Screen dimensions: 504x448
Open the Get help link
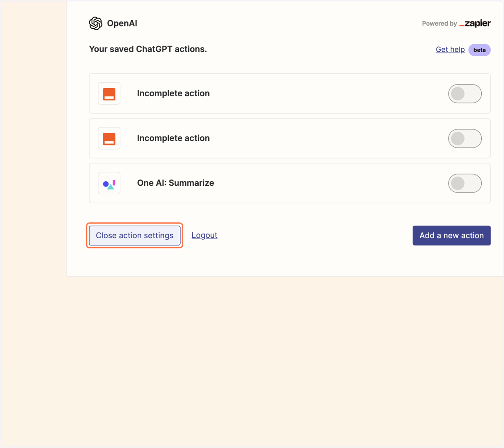[450, 50]
